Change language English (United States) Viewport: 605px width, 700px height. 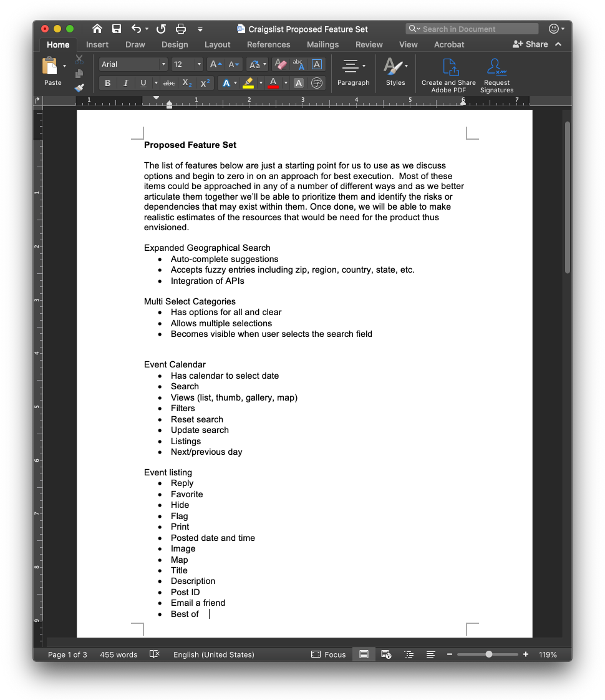click(x=214, y=654)
